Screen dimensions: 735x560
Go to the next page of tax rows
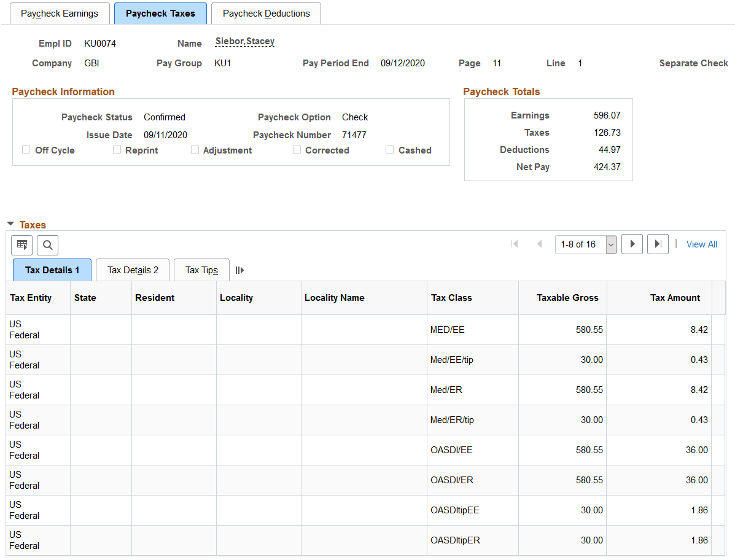632,244
